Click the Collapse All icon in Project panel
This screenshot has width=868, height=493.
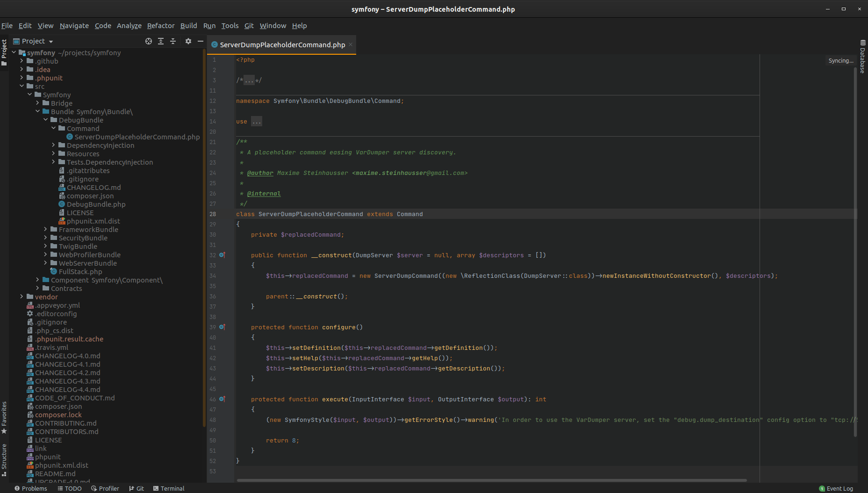point(173,41)
